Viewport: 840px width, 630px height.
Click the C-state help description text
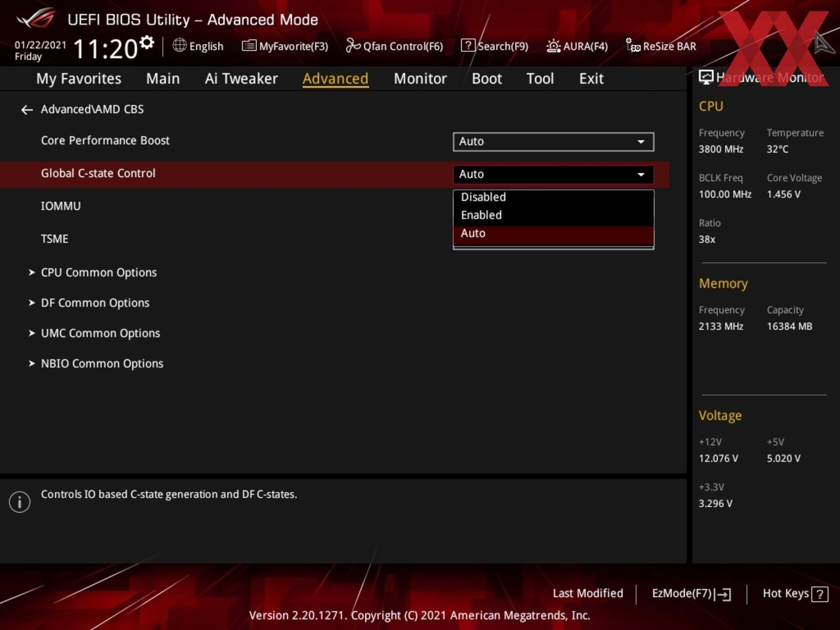[x=169, y=494]
